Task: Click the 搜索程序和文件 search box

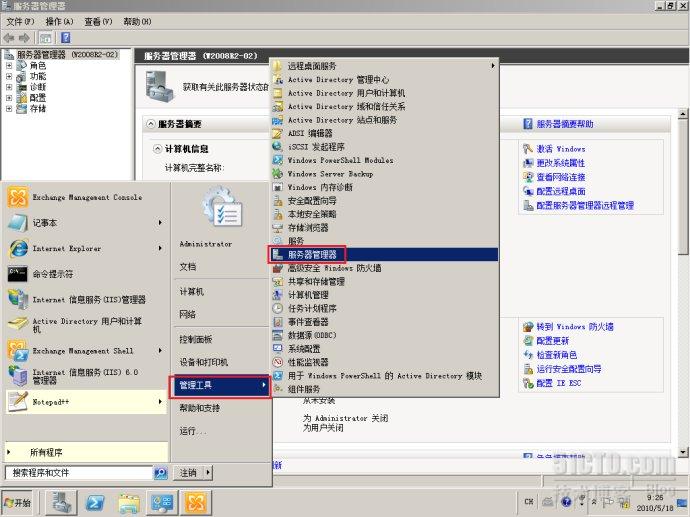Action: [x=79, y=473]
